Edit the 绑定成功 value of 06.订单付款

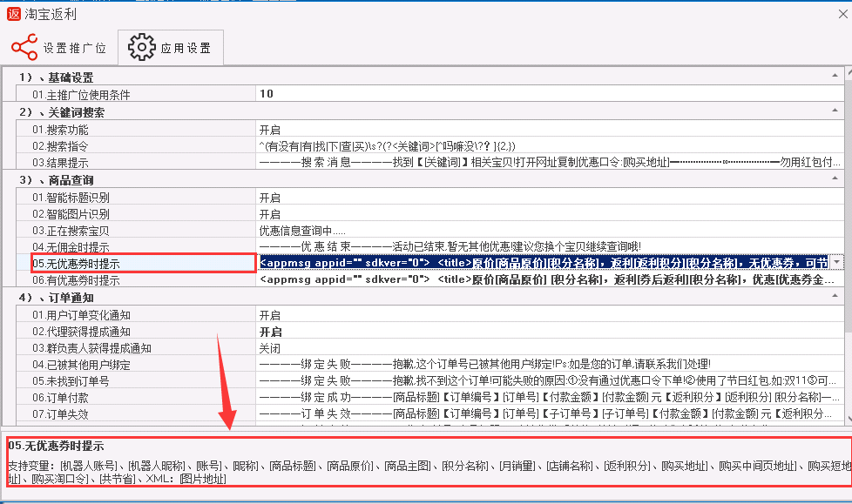[x=550, y=398]
